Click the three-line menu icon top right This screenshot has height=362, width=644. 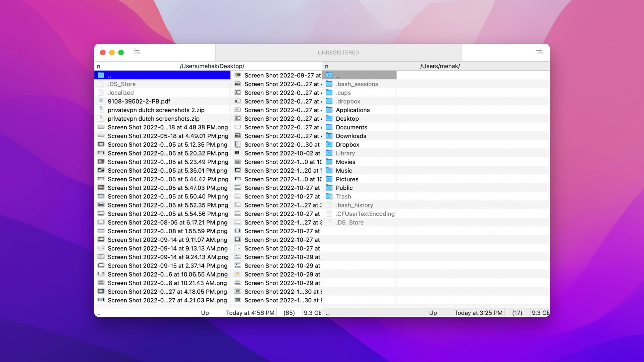click(539, 52)
